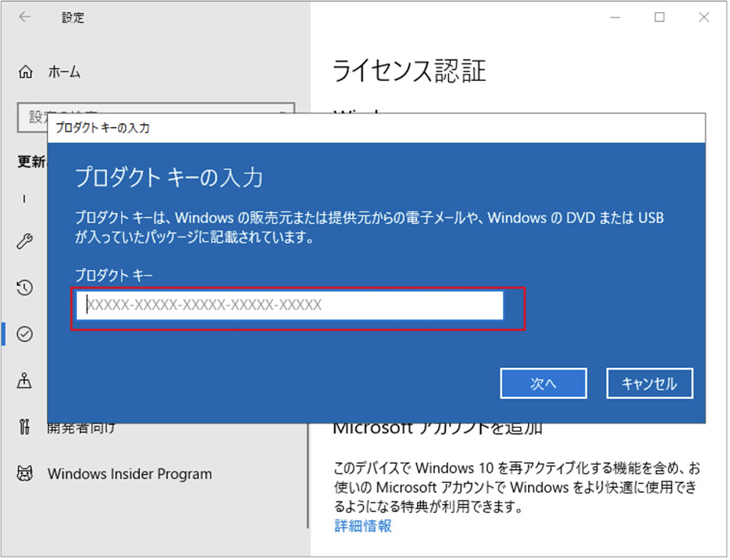Open the 詳細情報 link
Screen dimensions: 730x560
click(363, 526)
